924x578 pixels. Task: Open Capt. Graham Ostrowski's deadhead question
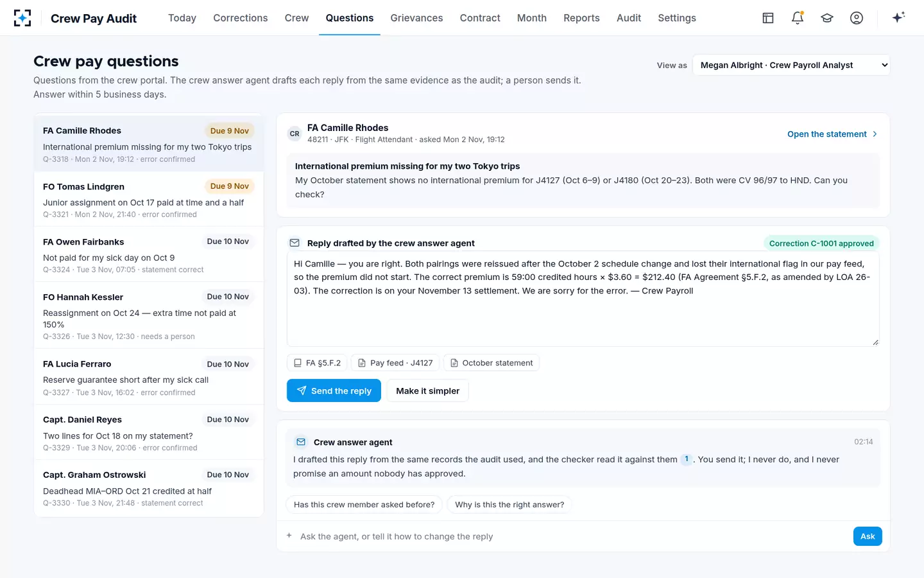tap(149, 488)
